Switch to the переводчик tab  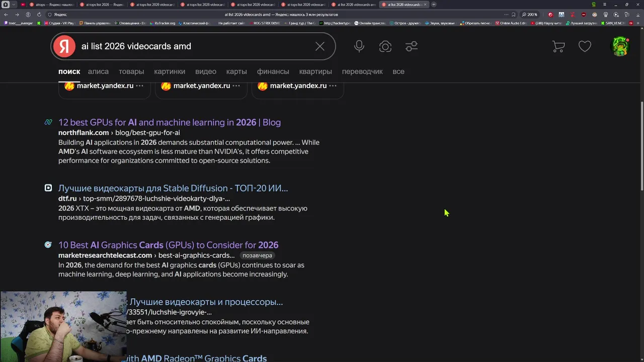tap(362, 71)
